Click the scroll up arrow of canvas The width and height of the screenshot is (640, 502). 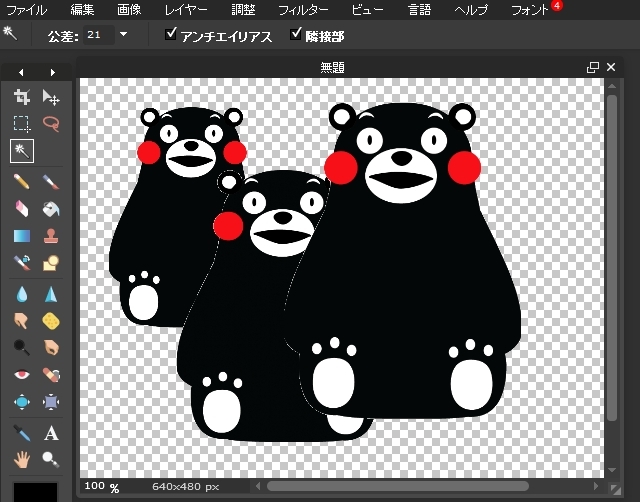[611, 86]
